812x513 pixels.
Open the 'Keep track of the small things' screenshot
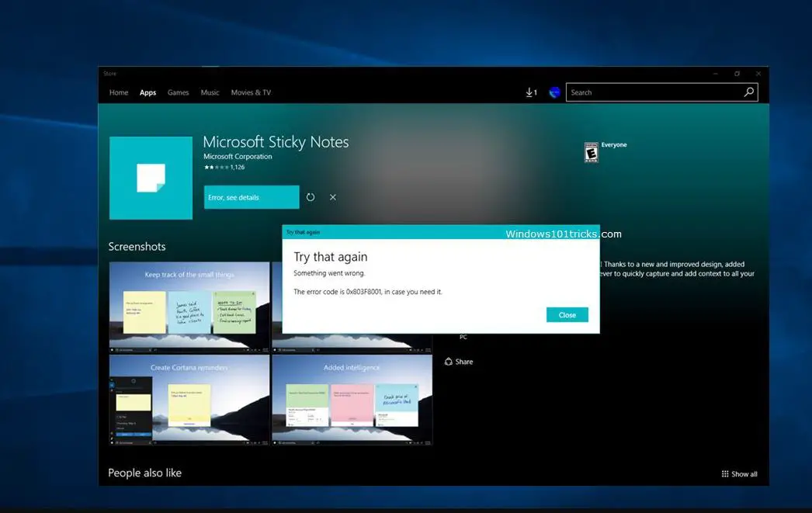[189, 307]
